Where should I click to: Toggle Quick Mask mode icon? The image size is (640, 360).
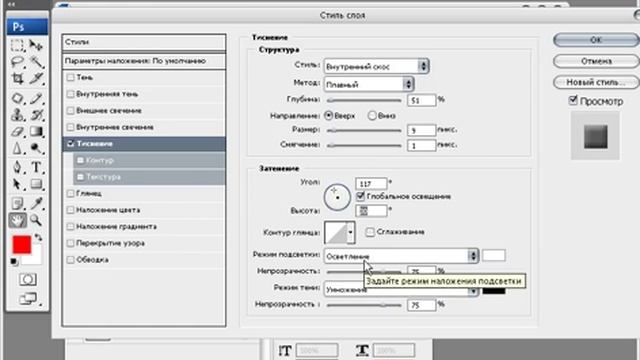pos(27,280)
